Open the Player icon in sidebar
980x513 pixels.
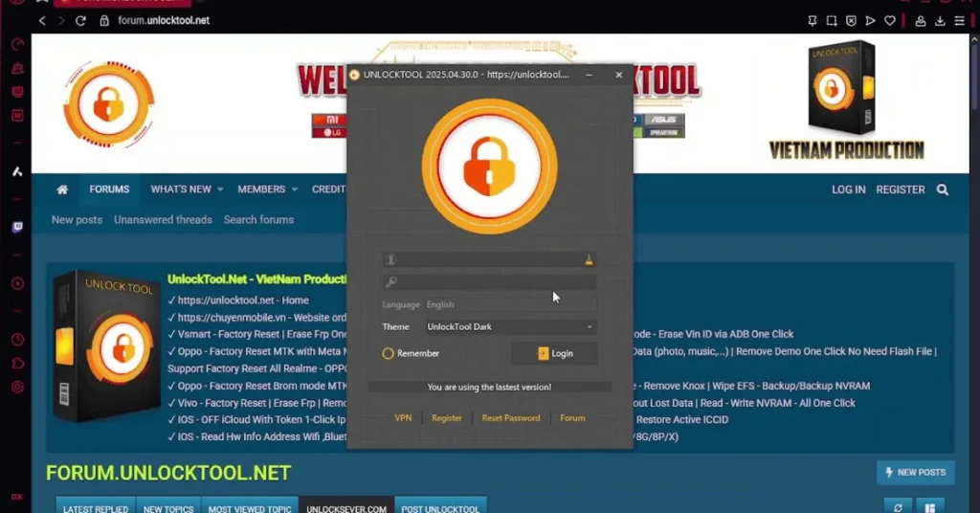[x=17, y=283]
